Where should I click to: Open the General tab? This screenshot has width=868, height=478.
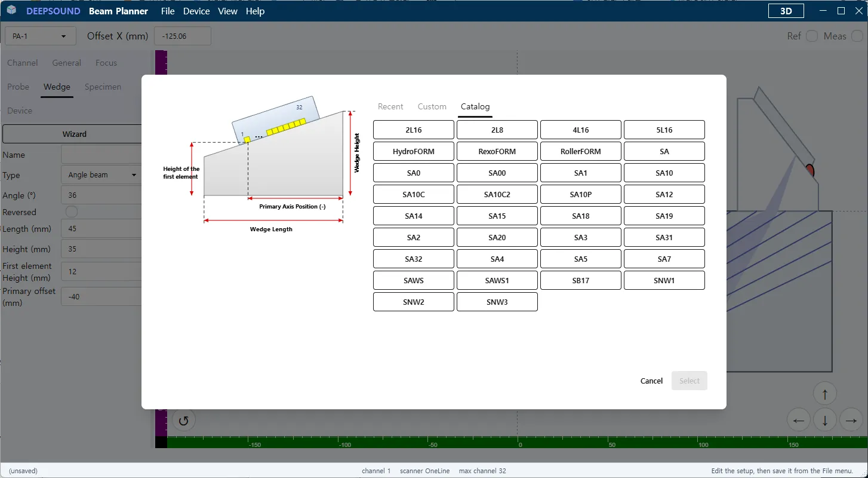click(x=67, y=63)
